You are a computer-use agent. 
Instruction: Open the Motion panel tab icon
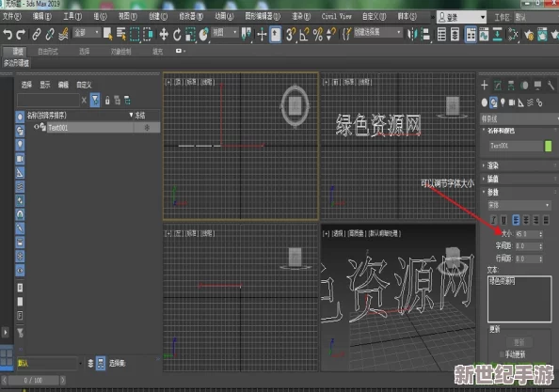pyautogui.click(x=524, y=86)
